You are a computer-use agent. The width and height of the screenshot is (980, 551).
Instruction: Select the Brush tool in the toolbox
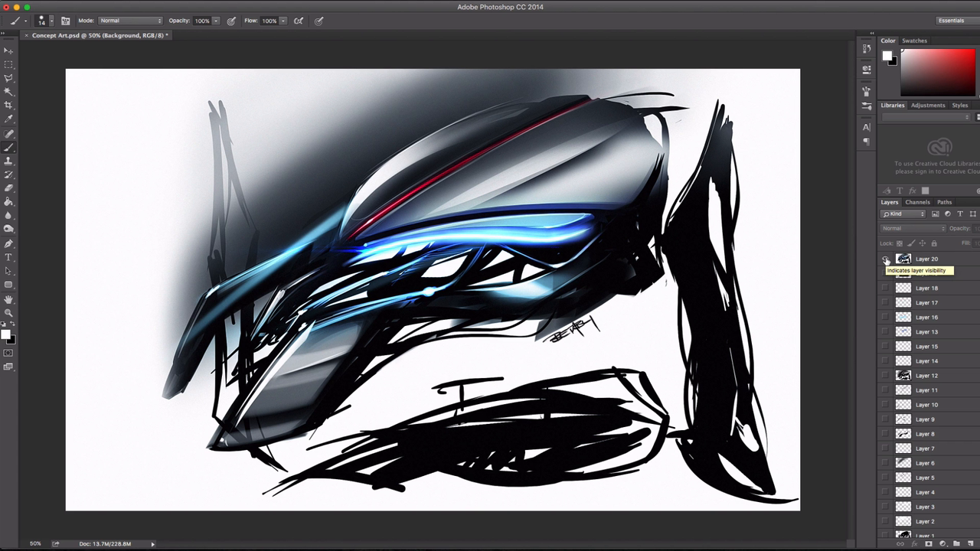coord(8,148)
